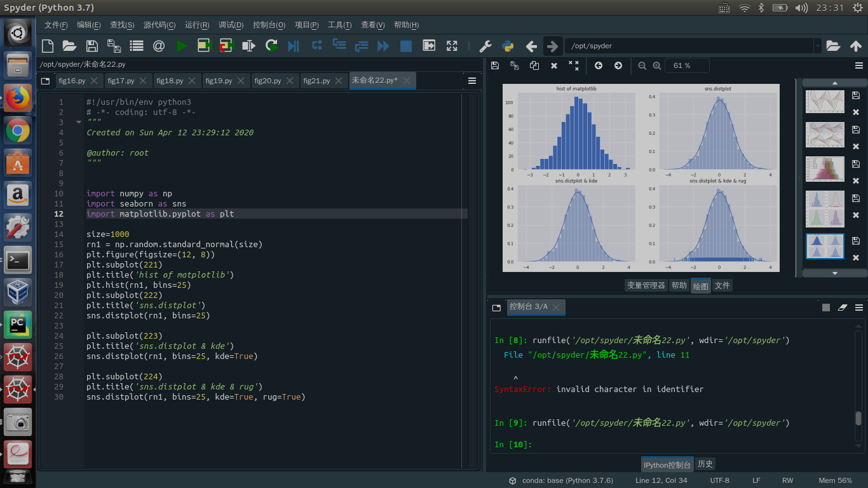This screenshot has height=488, width=868.
Task: Open the PYTHONPATH manager Python icon
Action: 508,46
